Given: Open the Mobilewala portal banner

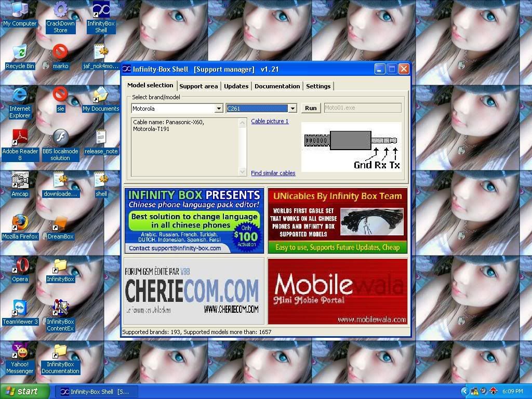Looking at the screenshot, I should (338, 291).
